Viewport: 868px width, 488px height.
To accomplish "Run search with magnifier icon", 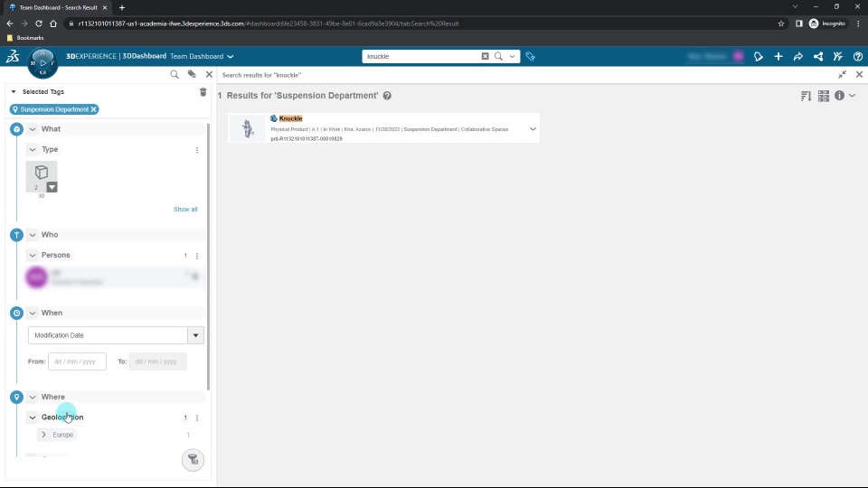I will click(x=498, y=56).
